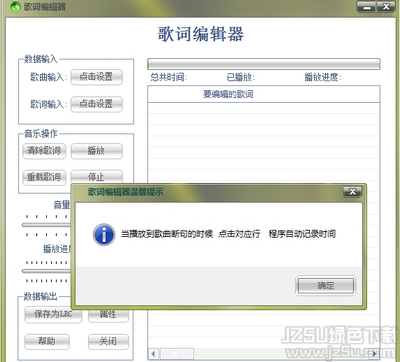The height and width of the screenshot is (362, 400).
Task: Click the blue information icon in dialog
Action: point(104,234)
